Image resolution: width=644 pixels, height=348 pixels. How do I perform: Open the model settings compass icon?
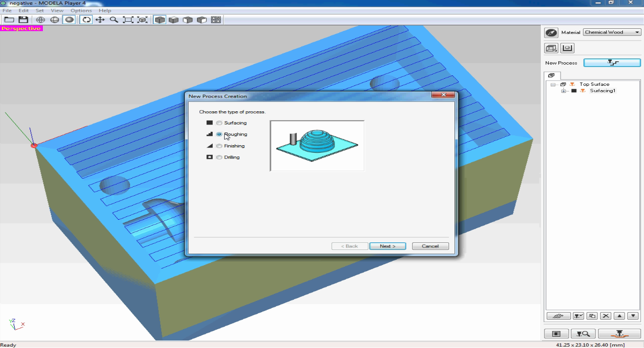tap(551, 33)
